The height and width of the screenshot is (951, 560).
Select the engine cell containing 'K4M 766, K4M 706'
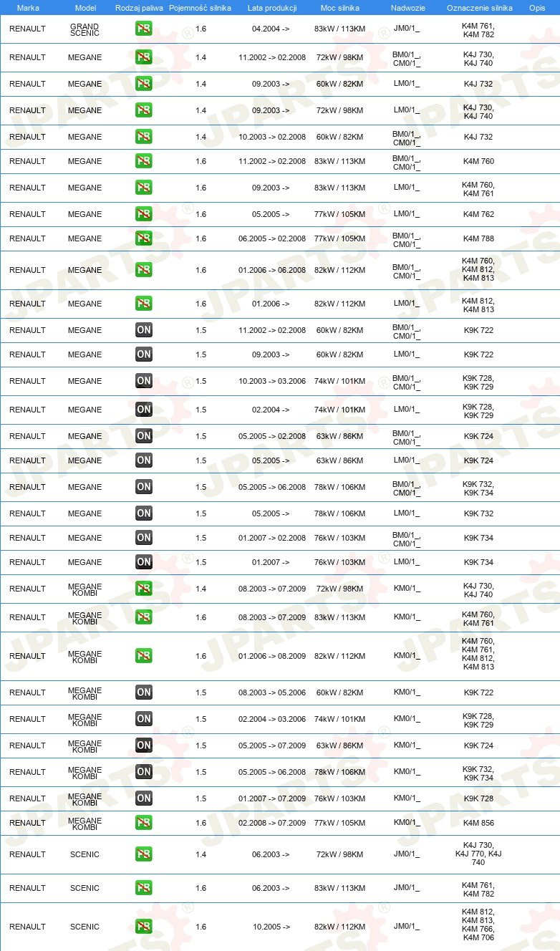tap(478, 925)
